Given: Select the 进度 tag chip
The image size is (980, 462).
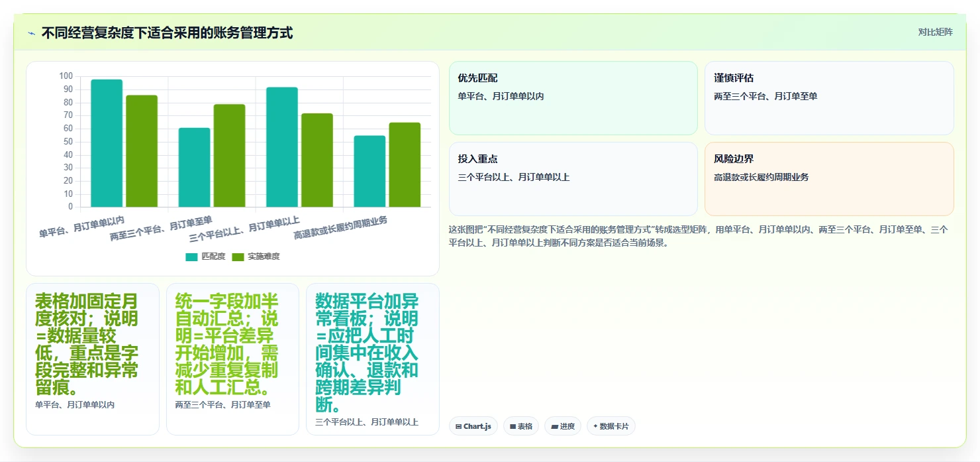Looking at the screenshot, I should coord(563,426).
